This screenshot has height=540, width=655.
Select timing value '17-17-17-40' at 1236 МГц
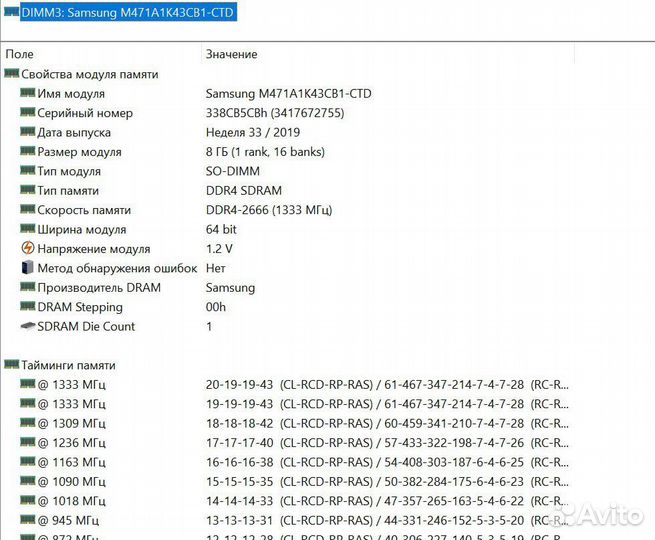click(x=239, y=443)
